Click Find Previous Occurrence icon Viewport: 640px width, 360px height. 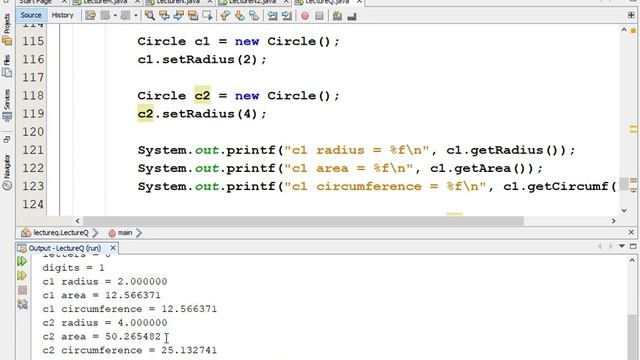[164, 16]
